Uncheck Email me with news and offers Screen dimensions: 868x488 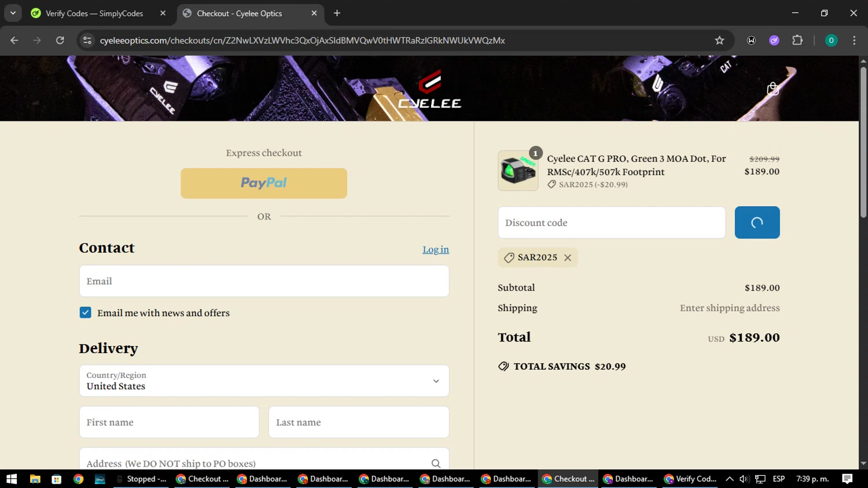(85, 313)
